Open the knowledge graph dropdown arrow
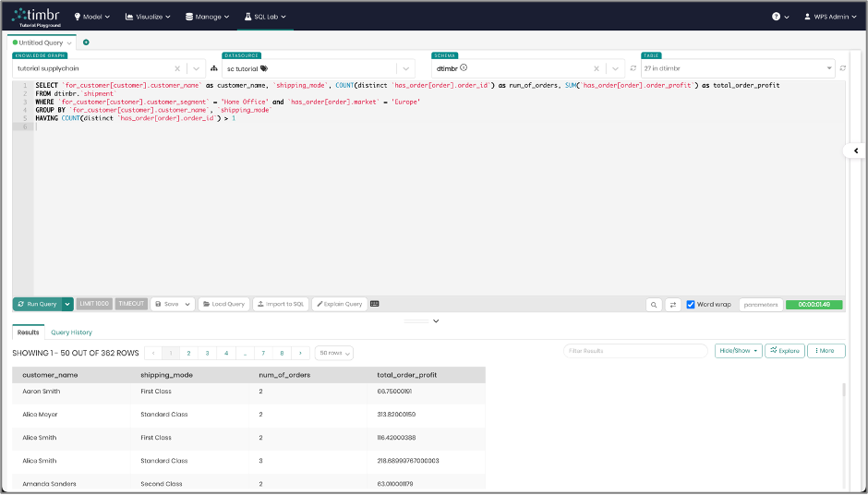 [x=196, y=68]
